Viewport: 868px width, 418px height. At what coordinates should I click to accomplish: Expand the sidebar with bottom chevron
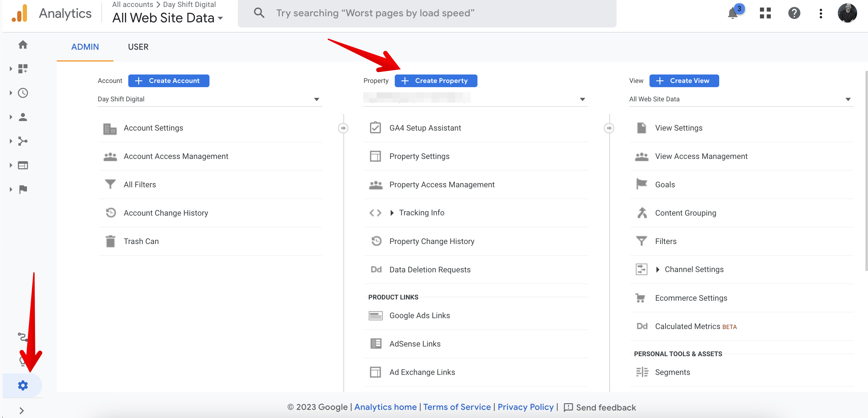click(x=21, y=410)
